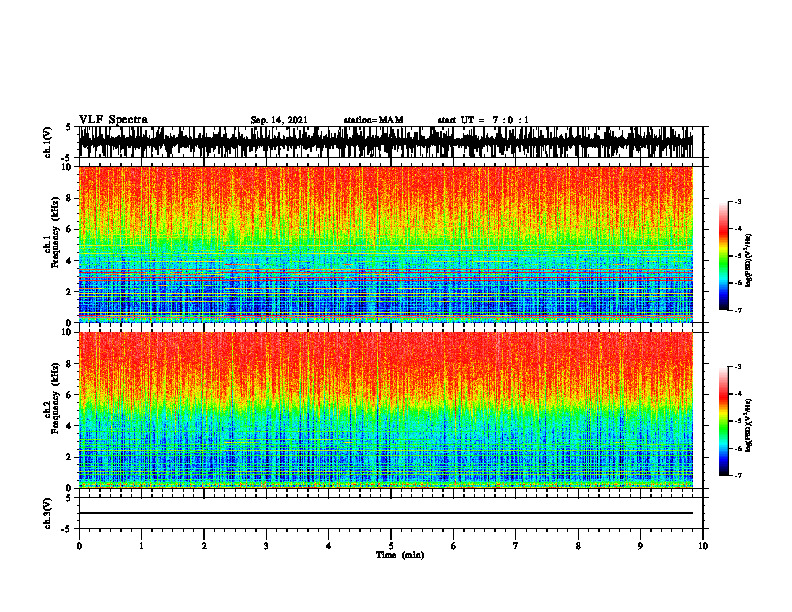
Task: Click the flat ch.3 signal line
Action: click(x=386, y=513)
